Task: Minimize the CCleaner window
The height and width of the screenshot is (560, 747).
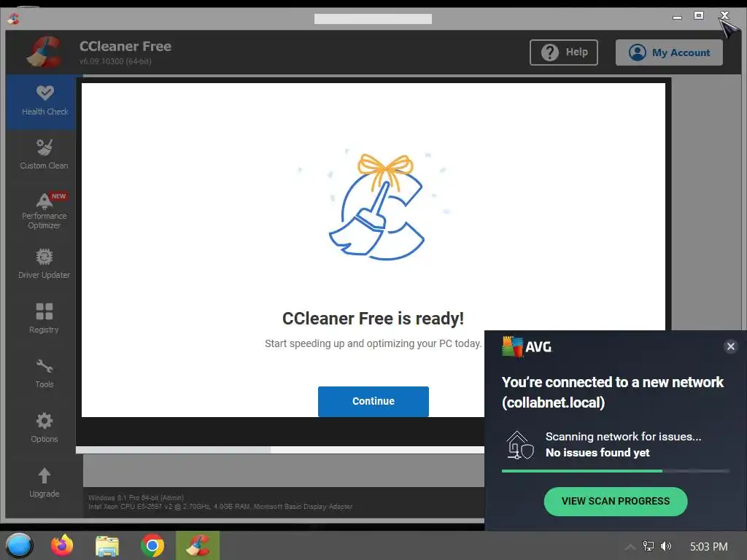Action: click(x=677, y=17)
